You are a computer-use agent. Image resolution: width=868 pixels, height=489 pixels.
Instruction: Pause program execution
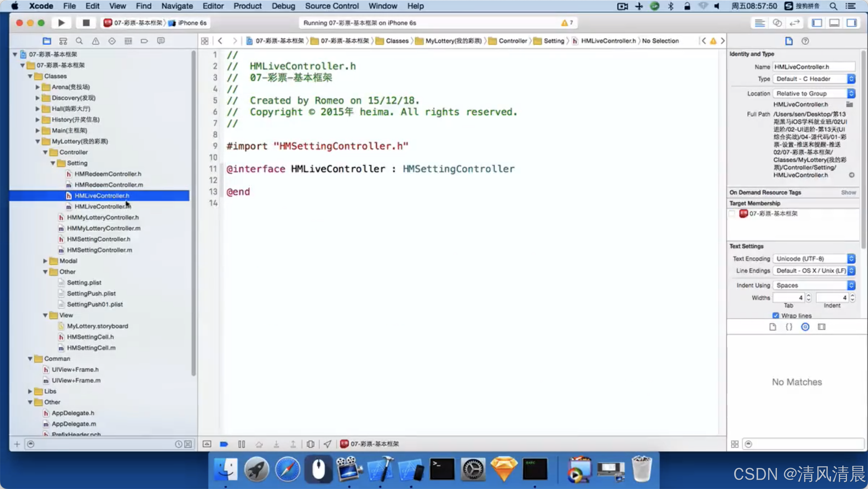(242, 444)
